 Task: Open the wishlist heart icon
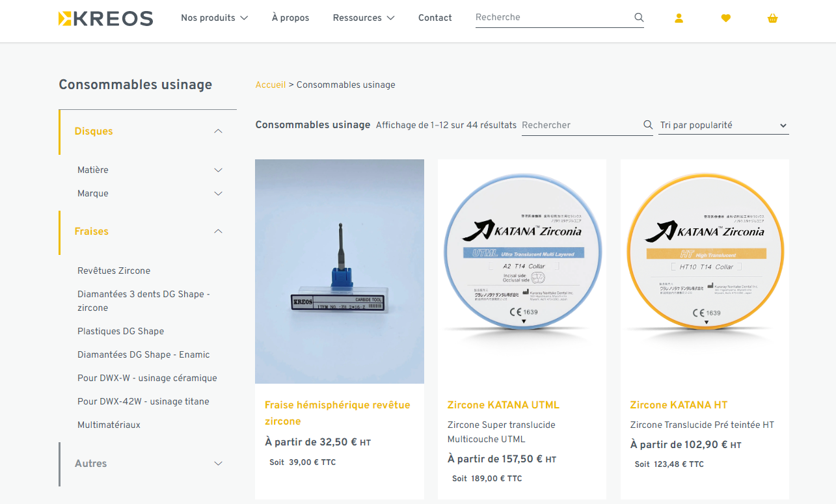[x=726, y=18]
